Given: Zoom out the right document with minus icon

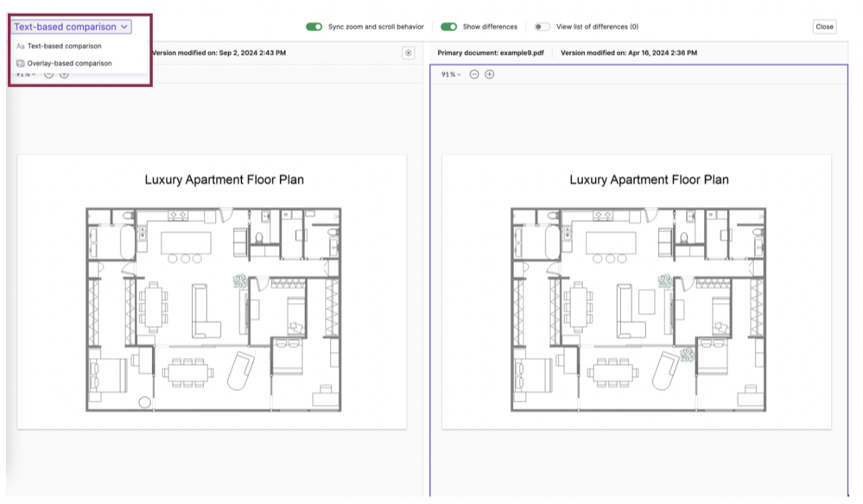Looking at the screenshot, I should 474,75.
